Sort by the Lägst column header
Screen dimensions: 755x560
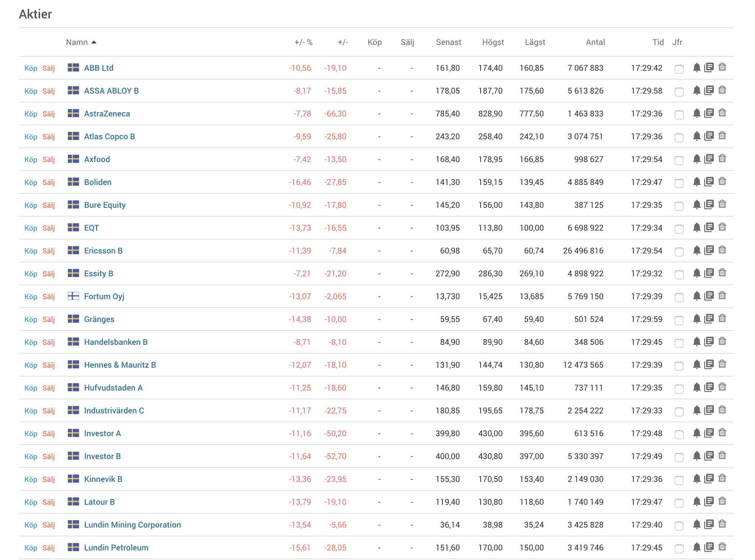pos(535,42)
